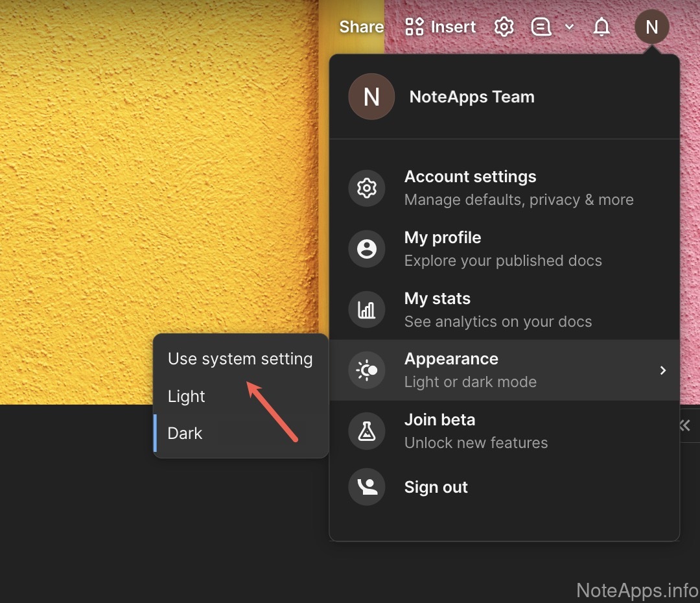700x603 pixels.
Task: Select the Dark mode option
Action: [x=185, y=433]
